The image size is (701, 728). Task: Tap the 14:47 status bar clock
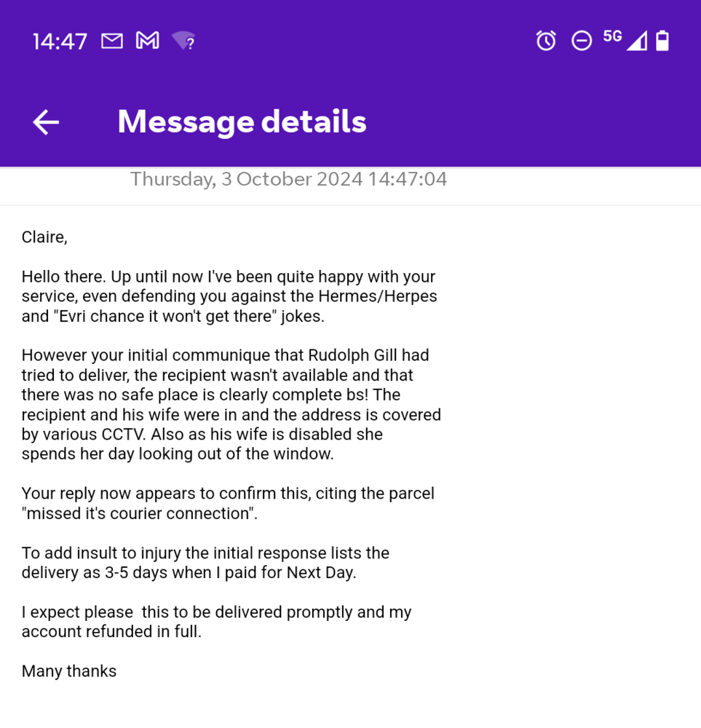coord(60,41)
